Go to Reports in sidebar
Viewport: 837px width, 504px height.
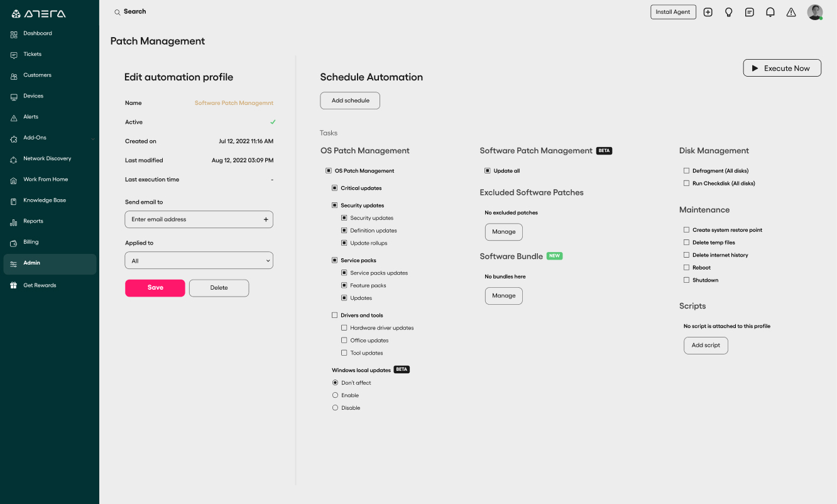tap(33, 221)
